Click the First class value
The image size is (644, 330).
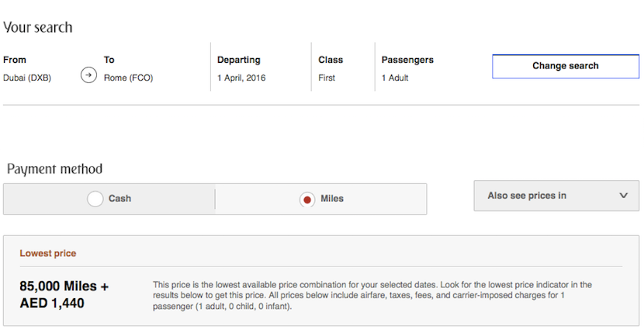(x=327, y=78)
